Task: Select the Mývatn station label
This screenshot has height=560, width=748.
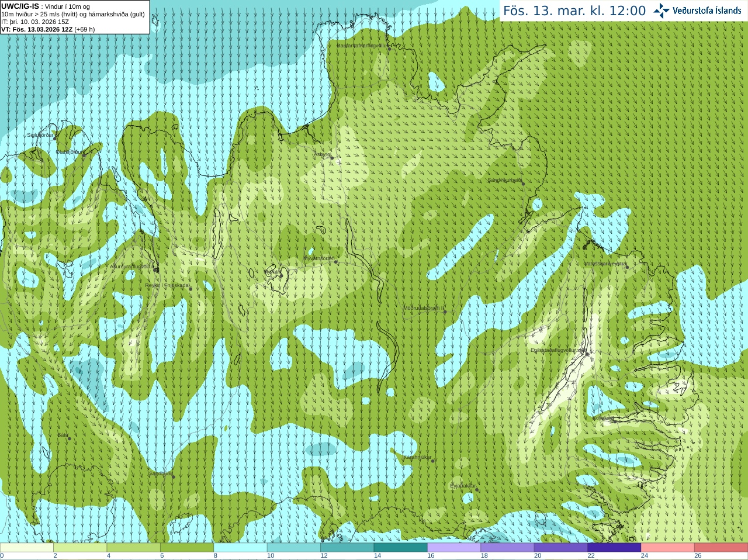Action: click(272, 272)
